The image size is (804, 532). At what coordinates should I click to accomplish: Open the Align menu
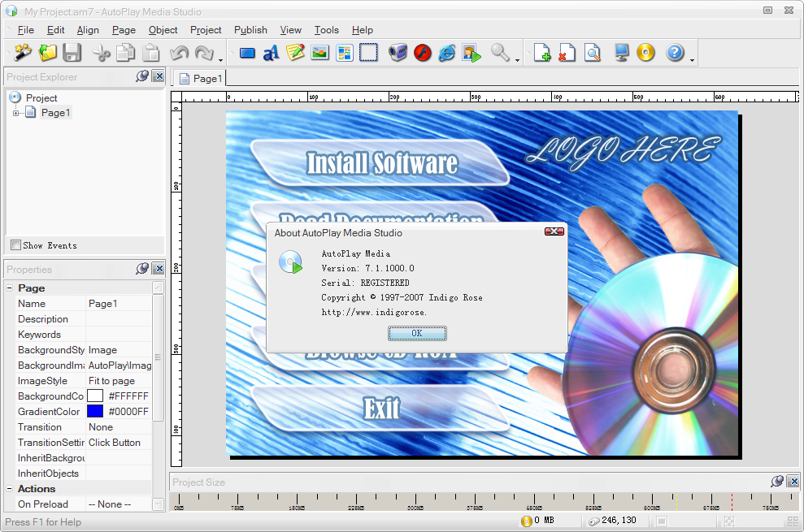[88, 30]
